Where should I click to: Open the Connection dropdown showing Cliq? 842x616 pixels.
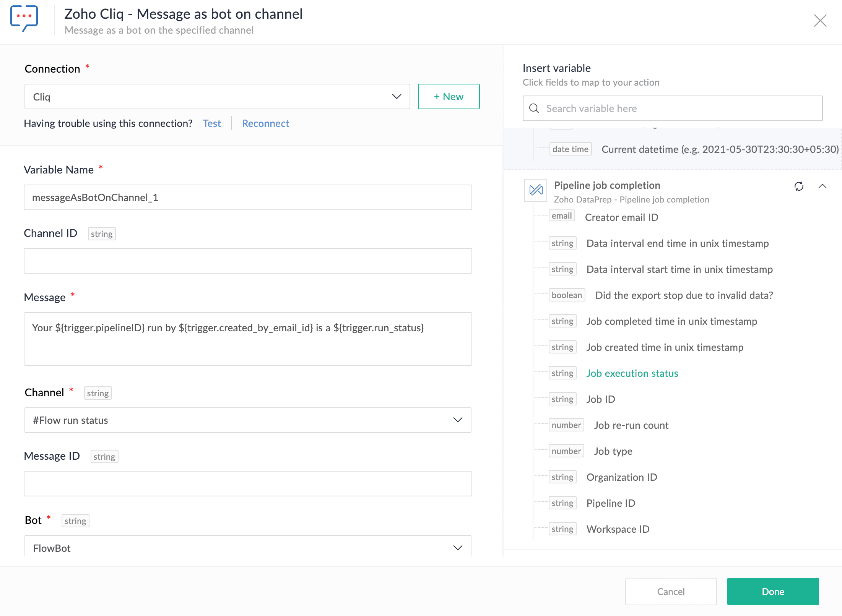[x=217, y=97]
